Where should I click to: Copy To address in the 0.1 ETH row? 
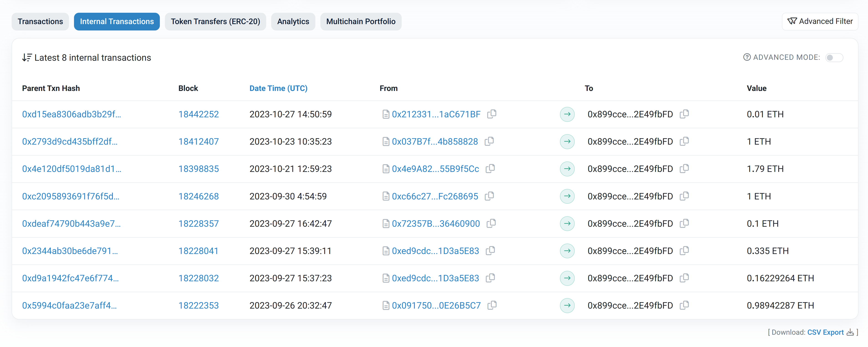pos(684,223)
